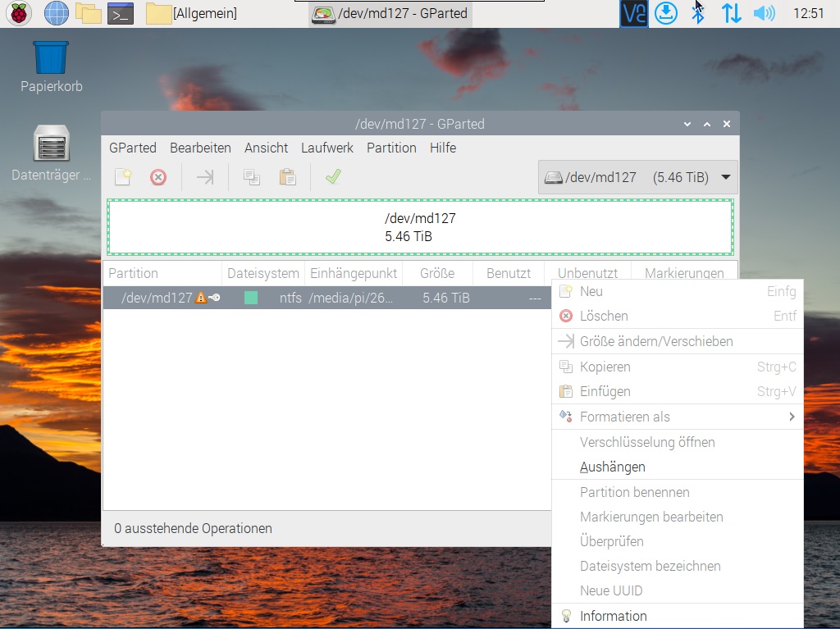Choose Löschen in the context menu
This screenshot has height=629, width=840.
click(678, 316)
